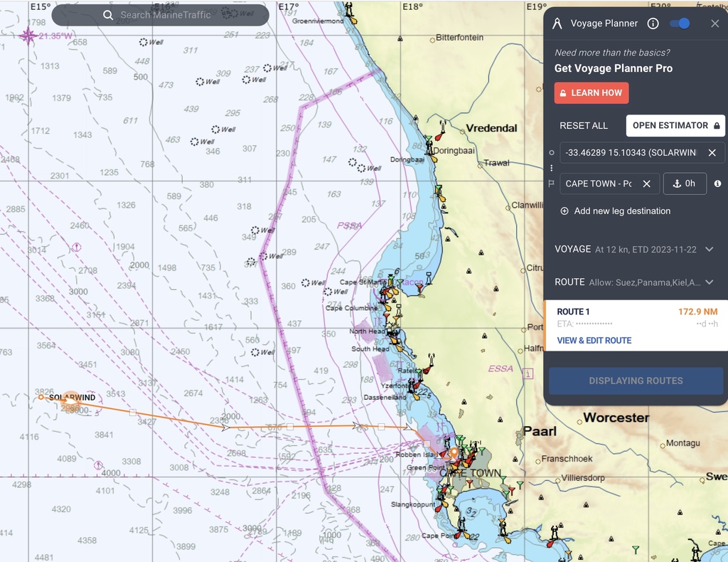Viewport: 728px width, 562px height.
Task: Add new leg destination
Action: (x=616, y=211)
